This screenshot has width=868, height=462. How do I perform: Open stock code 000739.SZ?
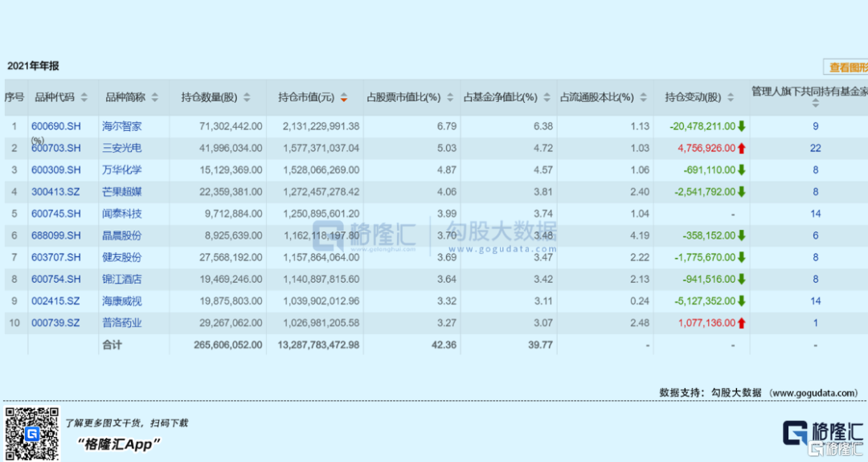coord(55,323)
